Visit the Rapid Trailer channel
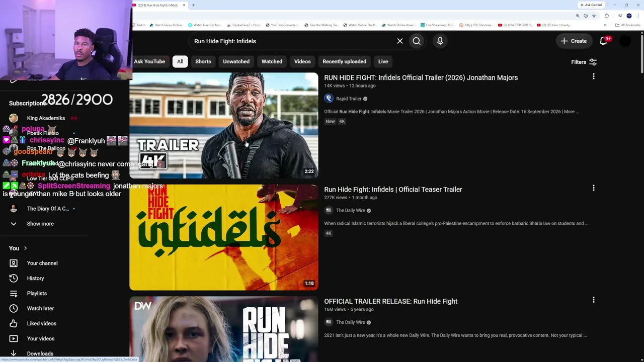644x362 pixels. point(349,99)
